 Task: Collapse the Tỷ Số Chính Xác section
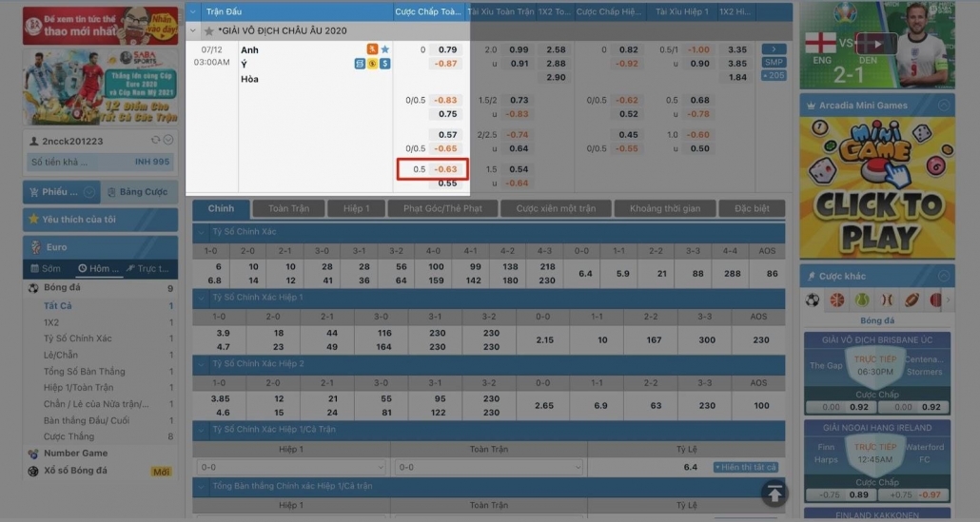pyautogui.click(x=202, y=232)
